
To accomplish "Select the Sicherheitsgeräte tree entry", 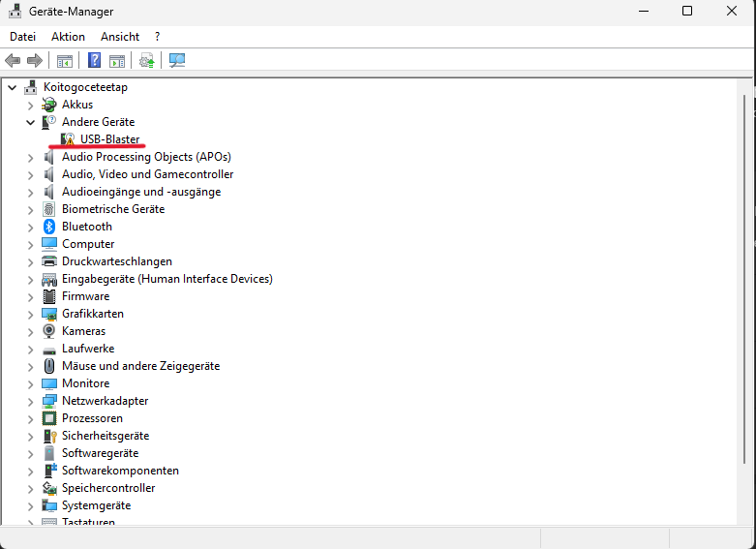I will [x=106, y=436].
